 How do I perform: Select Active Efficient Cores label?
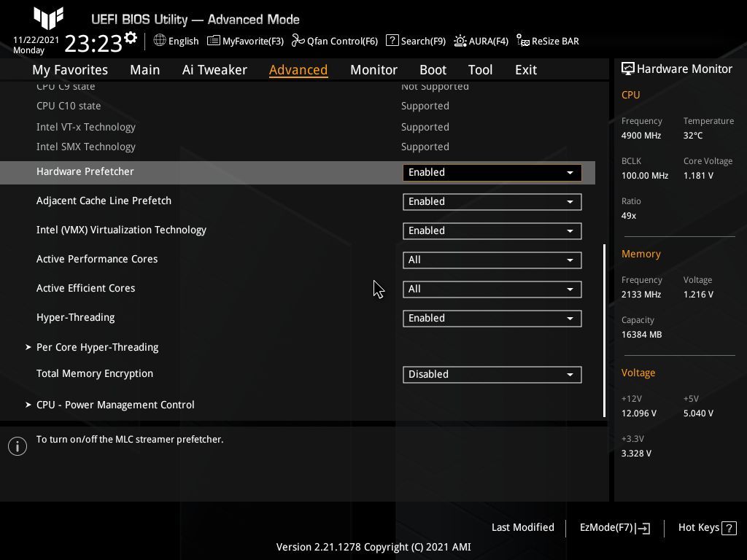86,288
